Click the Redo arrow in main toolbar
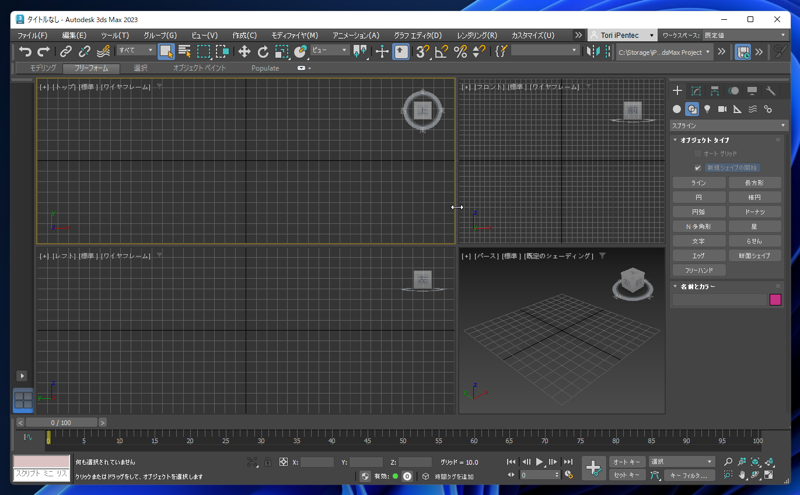The image size is (800, 495). [43, 52]
